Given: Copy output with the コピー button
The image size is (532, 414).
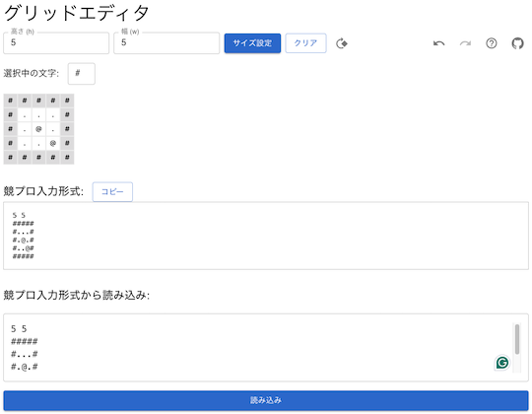Looking at the screenshot, I should [x=112, y=192].
